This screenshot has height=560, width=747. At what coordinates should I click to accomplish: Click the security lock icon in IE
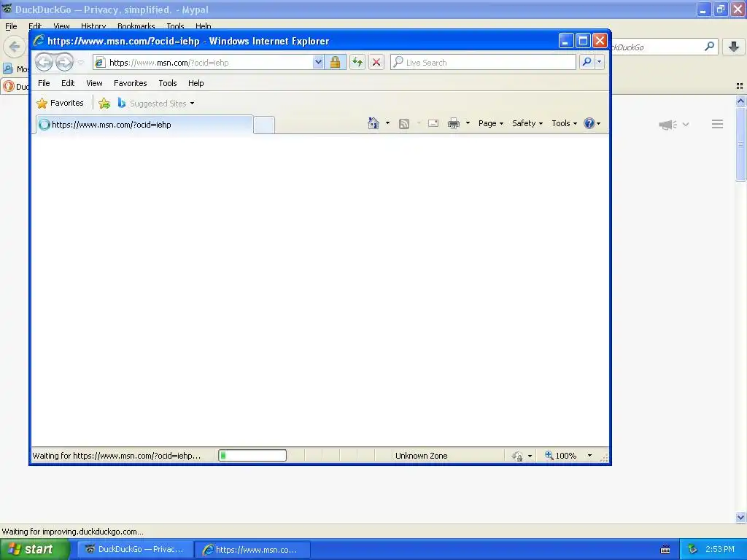coord(336,63)
